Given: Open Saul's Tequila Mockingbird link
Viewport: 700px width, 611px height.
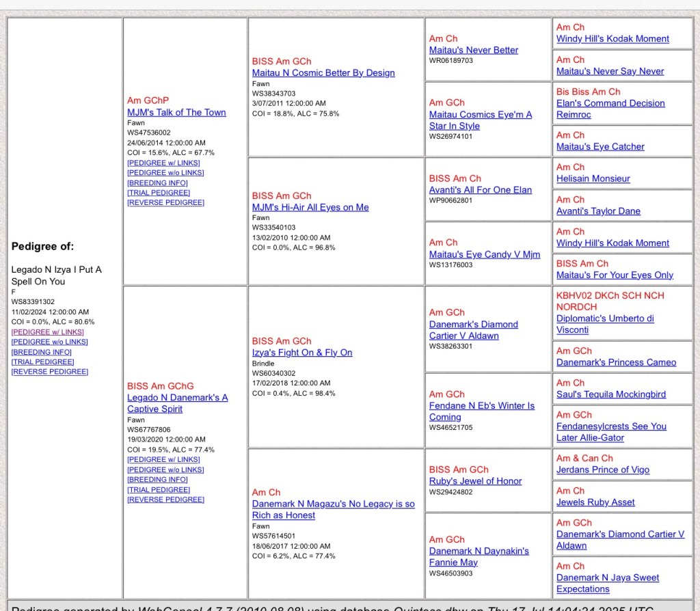Looking at the screenshot, I should [x=610, y=394].
